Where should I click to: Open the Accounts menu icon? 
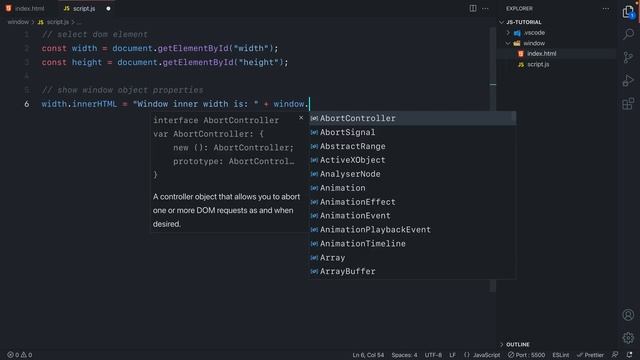(x=628, y=315)
